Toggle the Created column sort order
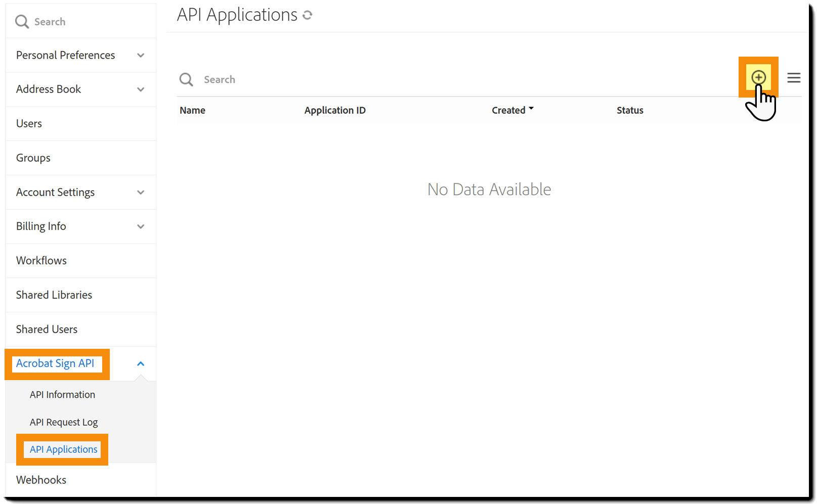 tap(512, 110)
